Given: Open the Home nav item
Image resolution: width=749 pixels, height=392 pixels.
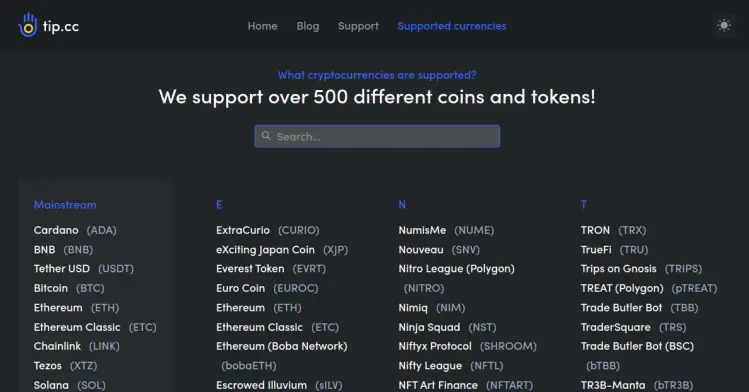Looking at the screenshot, I should tap(262, 26).
